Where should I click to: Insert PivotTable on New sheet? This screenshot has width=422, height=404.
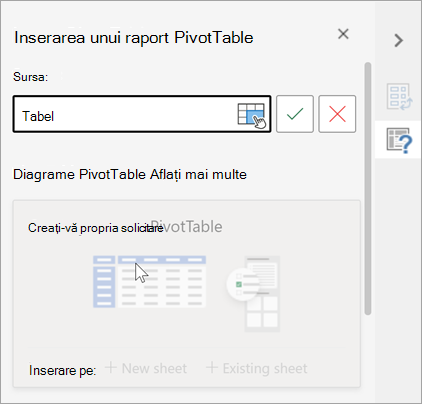[x=146, y=368]
